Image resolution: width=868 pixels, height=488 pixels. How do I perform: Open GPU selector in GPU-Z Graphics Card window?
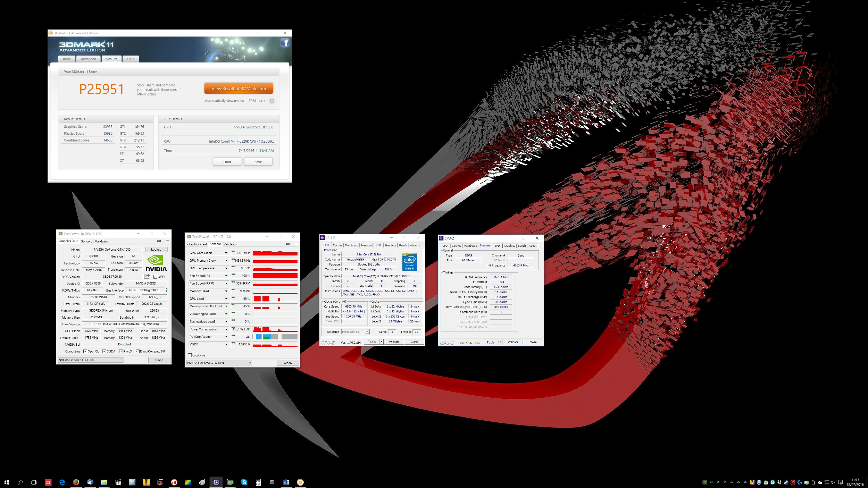(91, 360)
